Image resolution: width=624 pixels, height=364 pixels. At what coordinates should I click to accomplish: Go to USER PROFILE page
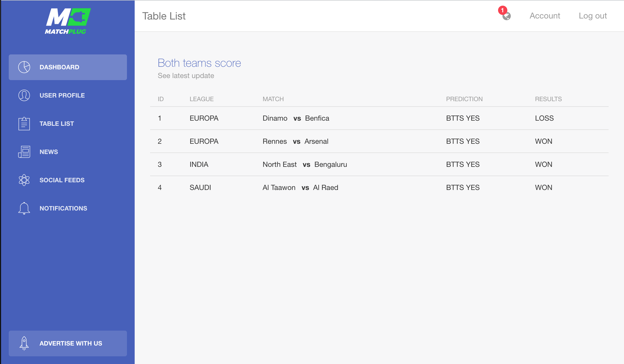coord(68,95)
